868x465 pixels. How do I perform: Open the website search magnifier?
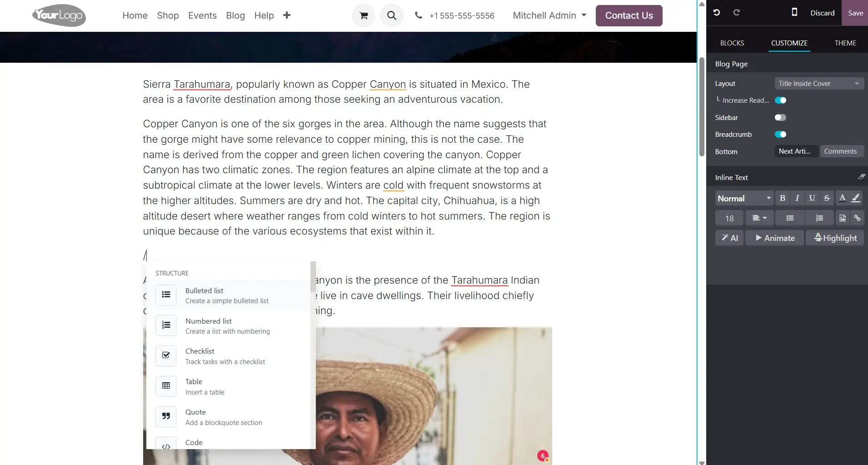(392, 15)
